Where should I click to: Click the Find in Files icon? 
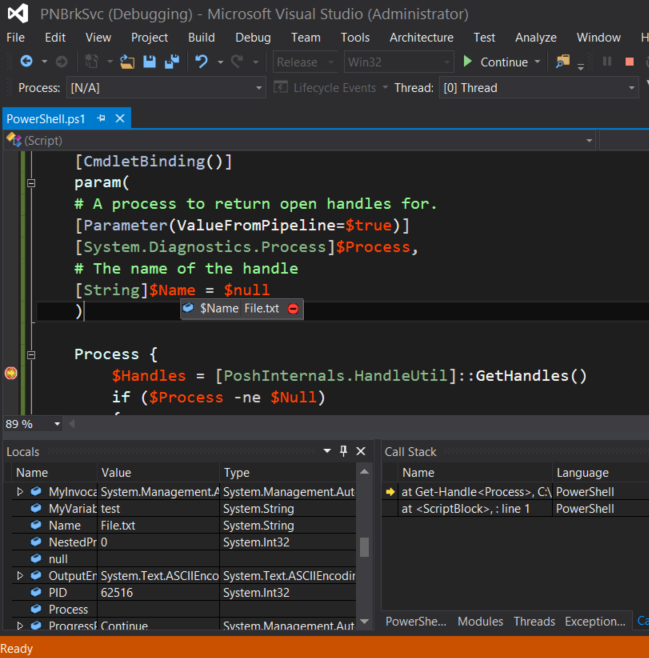pyautogui.click(x=563, y=62)
